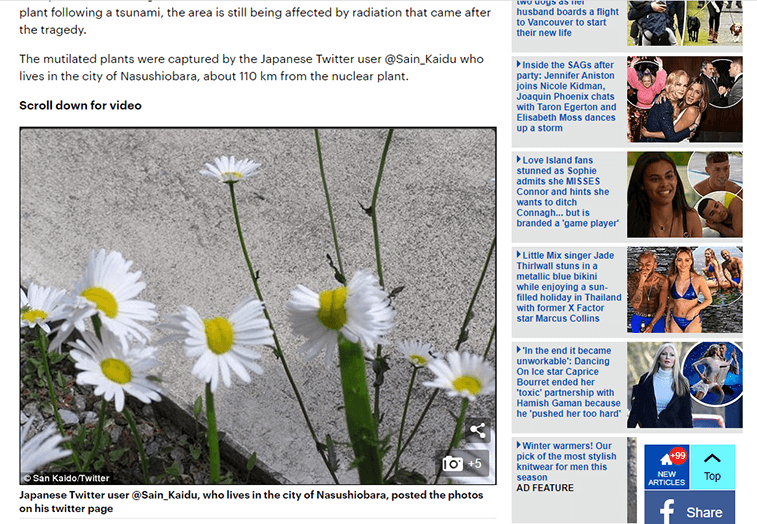This screenshot has width=757, height=524.
Task: Click the flight to Vancouver story headline
Action: (566, 19)
